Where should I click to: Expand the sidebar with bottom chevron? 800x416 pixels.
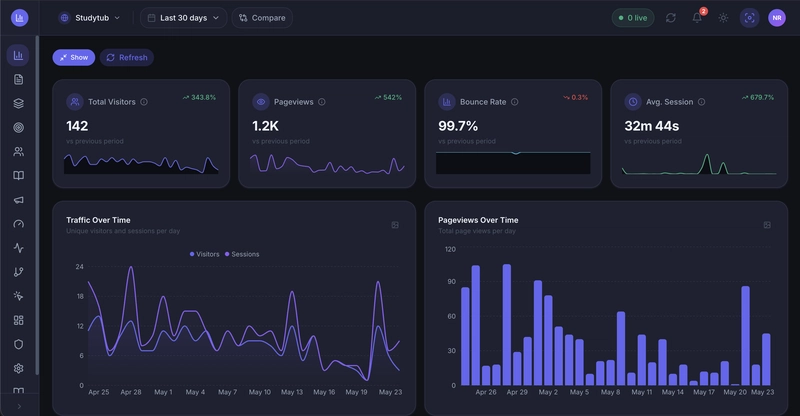19,406
